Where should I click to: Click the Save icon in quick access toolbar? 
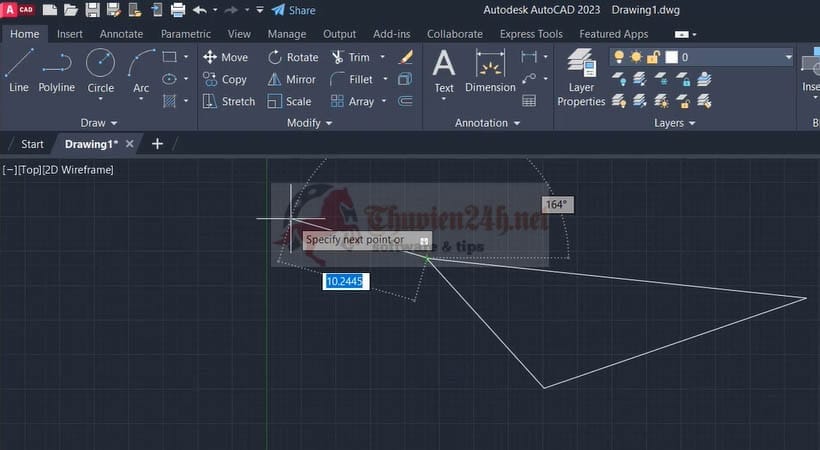point(93,10)
